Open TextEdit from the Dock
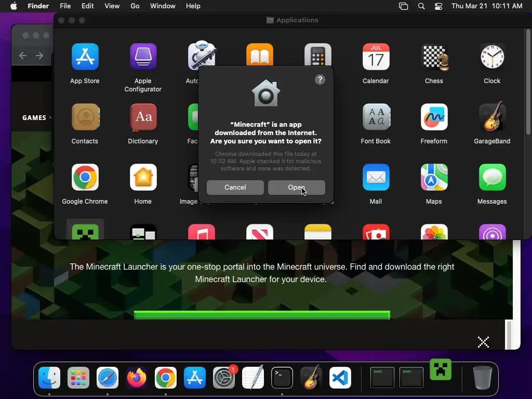The width and height of the screenshot is (532, 399). (253, 377)
